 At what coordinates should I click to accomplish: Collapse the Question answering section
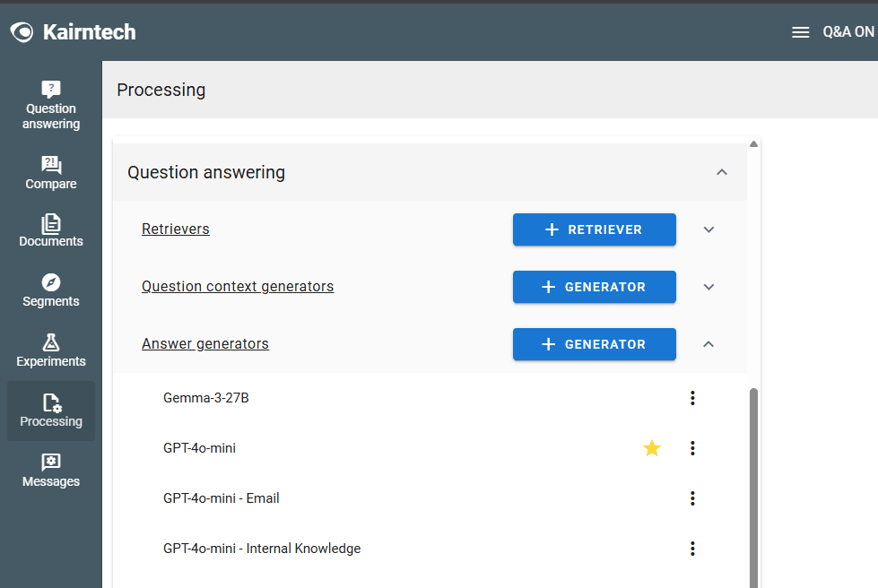click(722, 172)
